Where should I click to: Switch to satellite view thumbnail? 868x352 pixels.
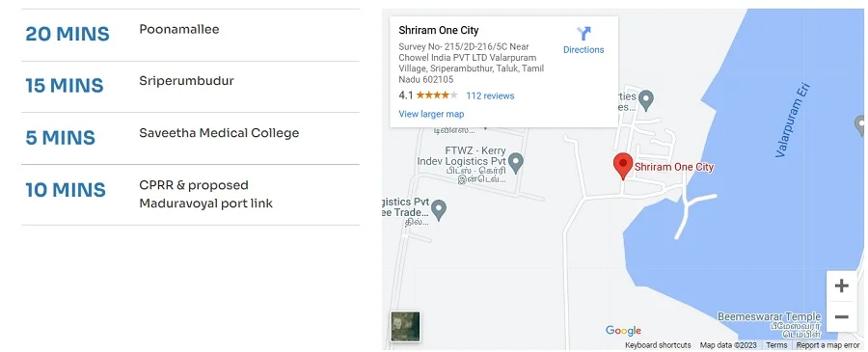[405, 326]
